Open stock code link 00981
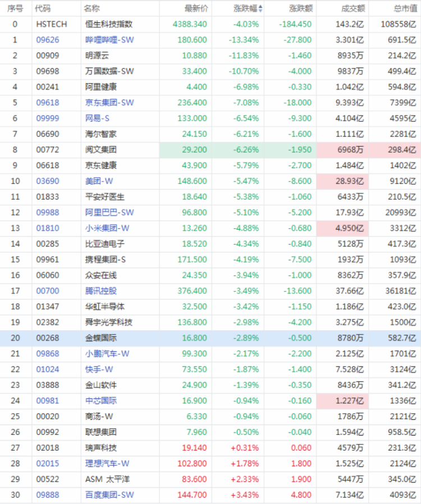The image size is (421, 504). click(48, 401)
